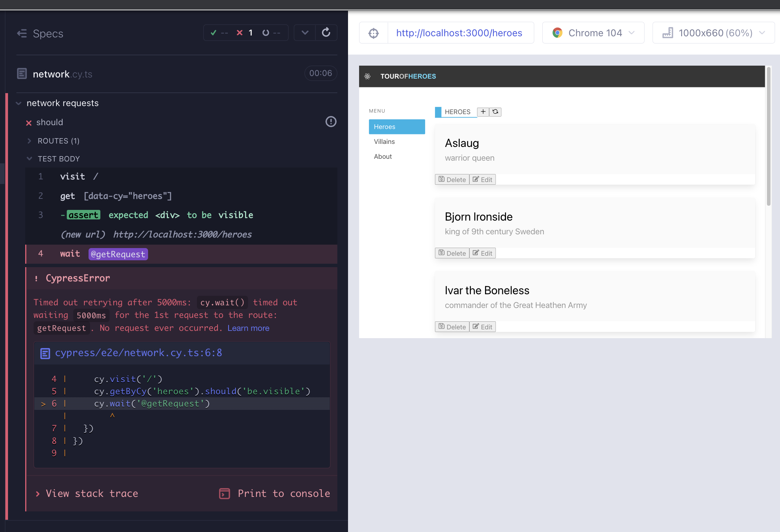Click the 00:06 test duration badge
Image resolution: width=780 pixels, height=532 pixels.
click(x=321, y=73)
